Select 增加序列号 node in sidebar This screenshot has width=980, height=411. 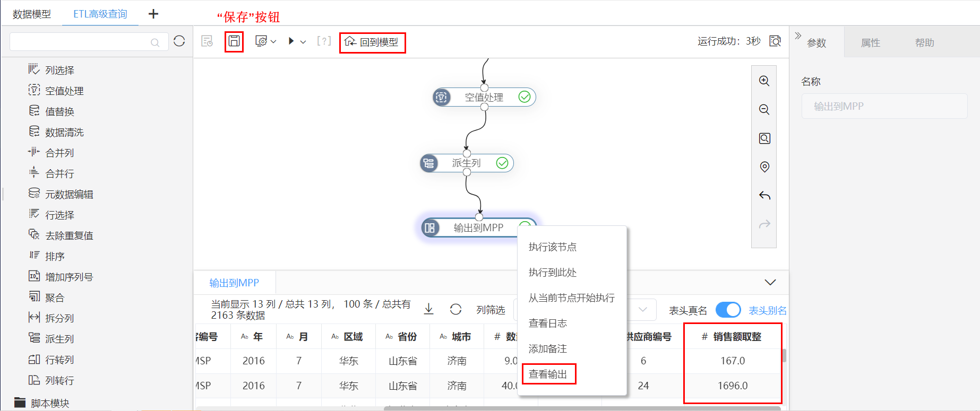[61, 277]
